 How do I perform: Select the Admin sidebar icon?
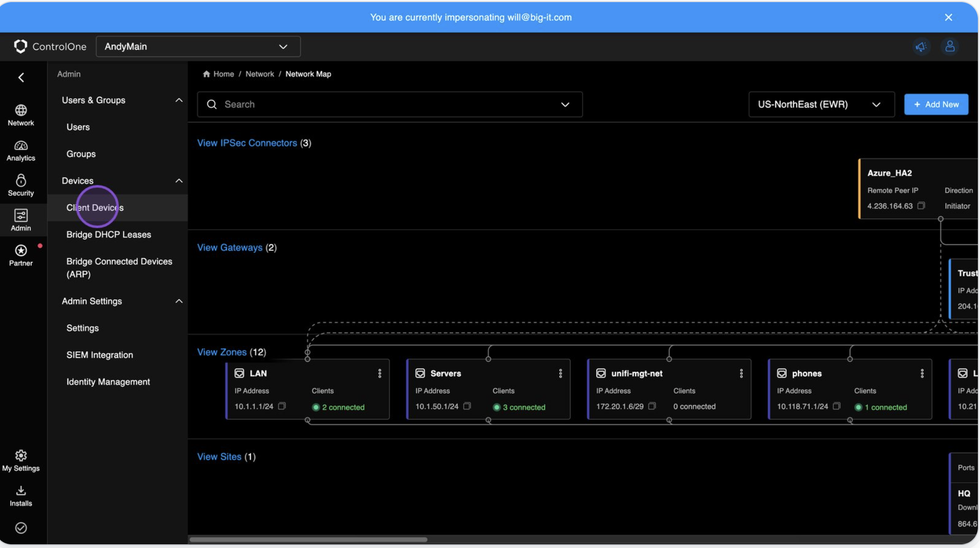coord(21,219)
